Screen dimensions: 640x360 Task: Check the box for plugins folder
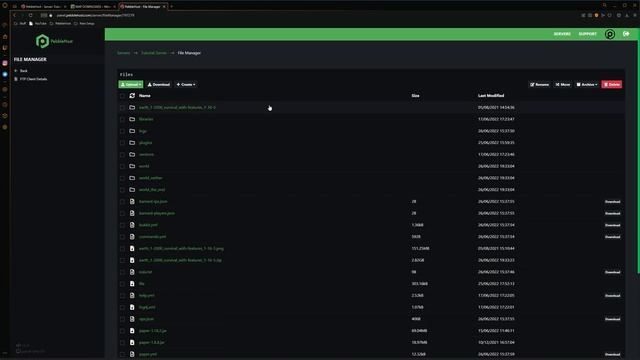tap(122, 143)
